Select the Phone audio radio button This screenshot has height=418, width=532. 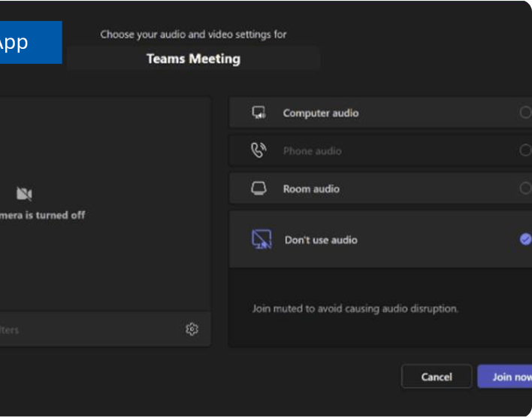525,150
